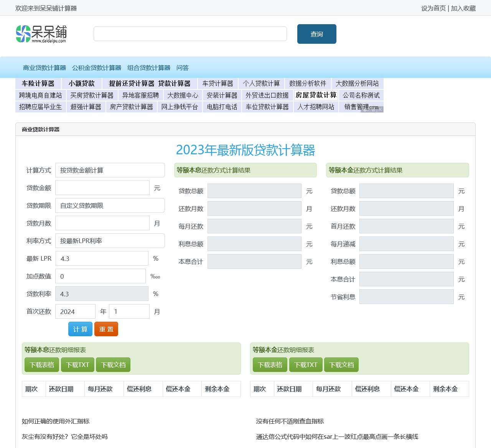Download 等额本息 report as 下载表格
This screenshot has height=448, width=491.
click(42, 365)
